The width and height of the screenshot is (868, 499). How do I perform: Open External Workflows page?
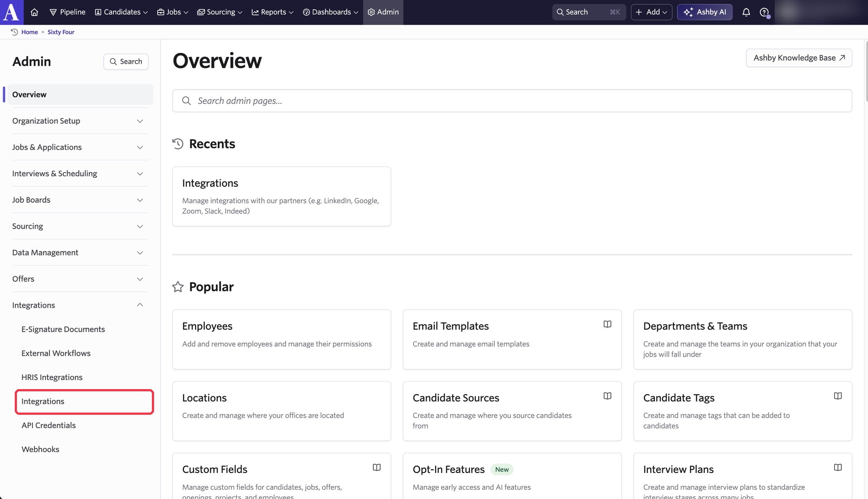coord(56,353)
